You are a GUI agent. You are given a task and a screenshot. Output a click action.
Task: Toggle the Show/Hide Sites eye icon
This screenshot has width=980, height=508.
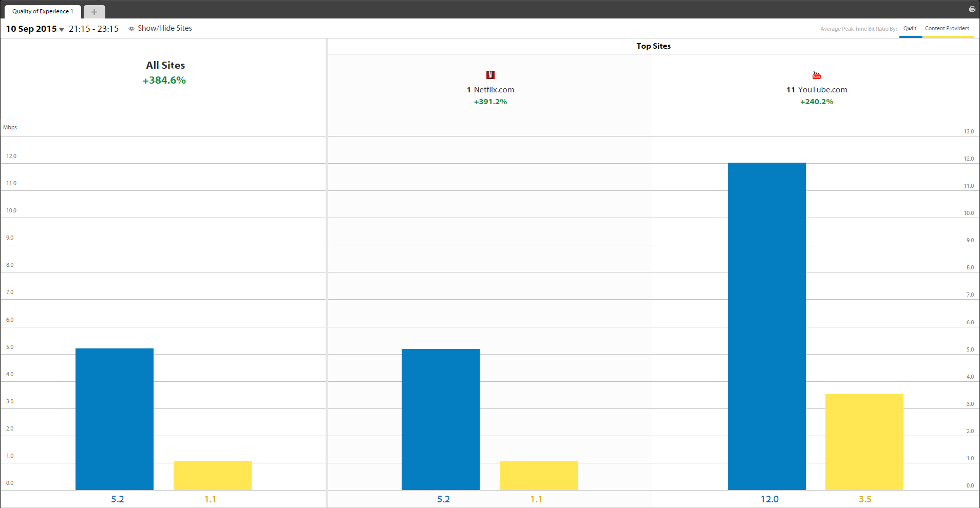coord(131,29)
